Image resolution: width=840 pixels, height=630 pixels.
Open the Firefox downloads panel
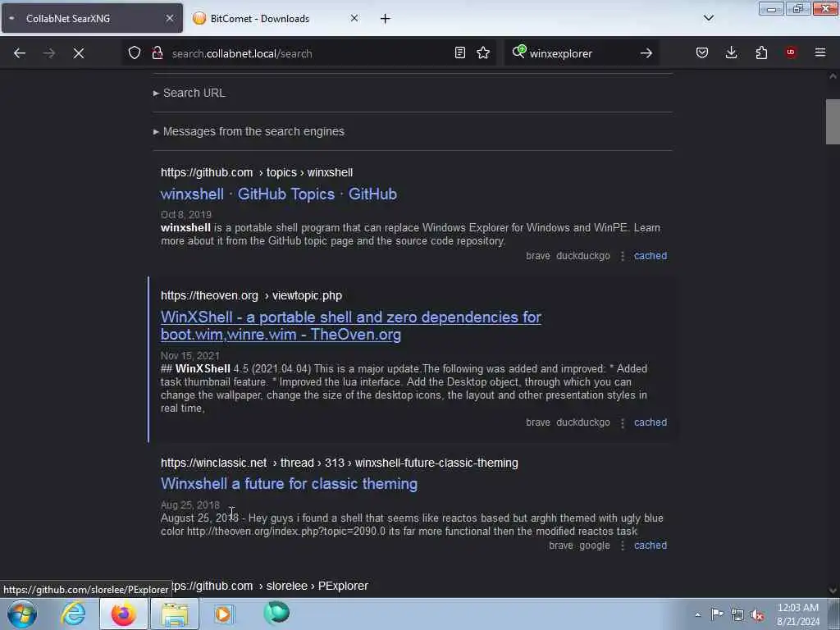pos(731,52)
